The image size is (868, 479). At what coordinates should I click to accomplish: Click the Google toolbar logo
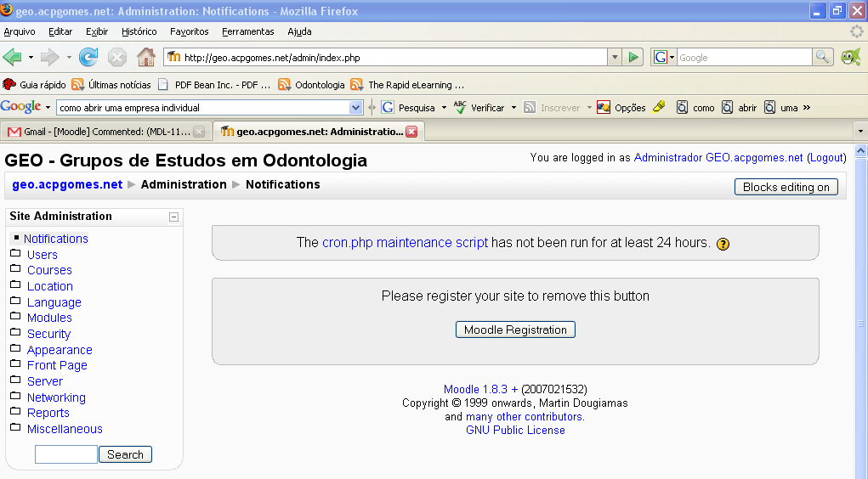click(x=21, y=107)
